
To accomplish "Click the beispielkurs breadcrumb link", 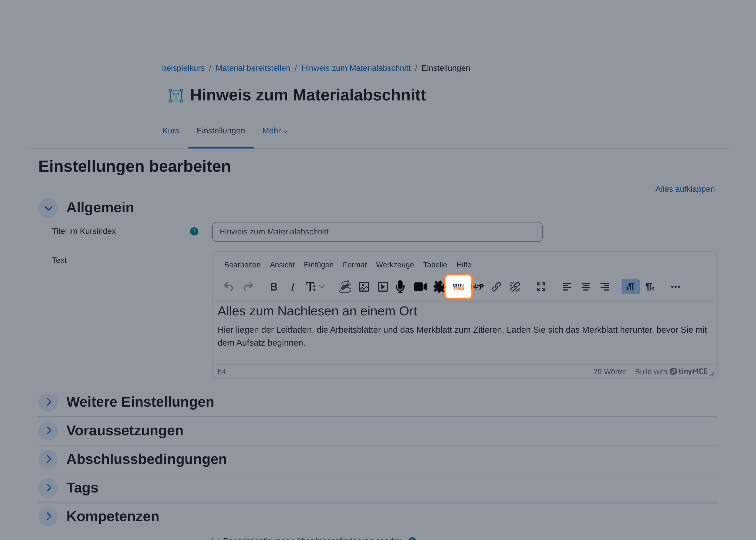I will [x=183, y=68].
